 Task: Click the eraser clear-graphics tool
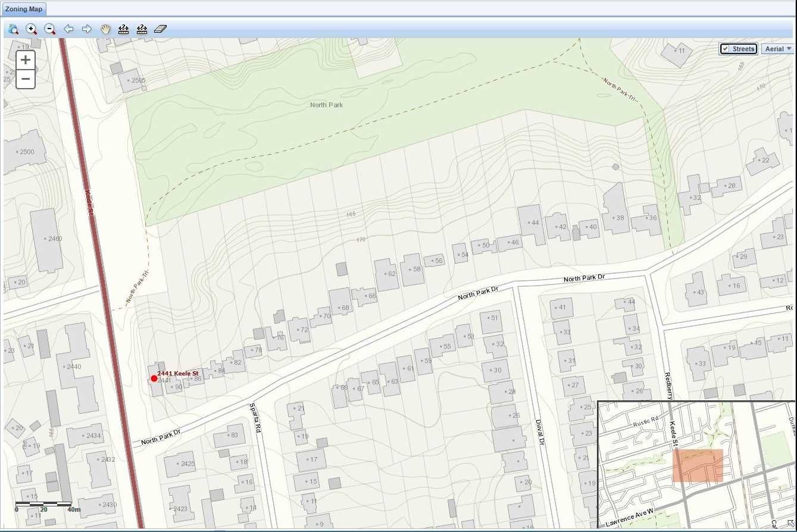tap(160, 29)
